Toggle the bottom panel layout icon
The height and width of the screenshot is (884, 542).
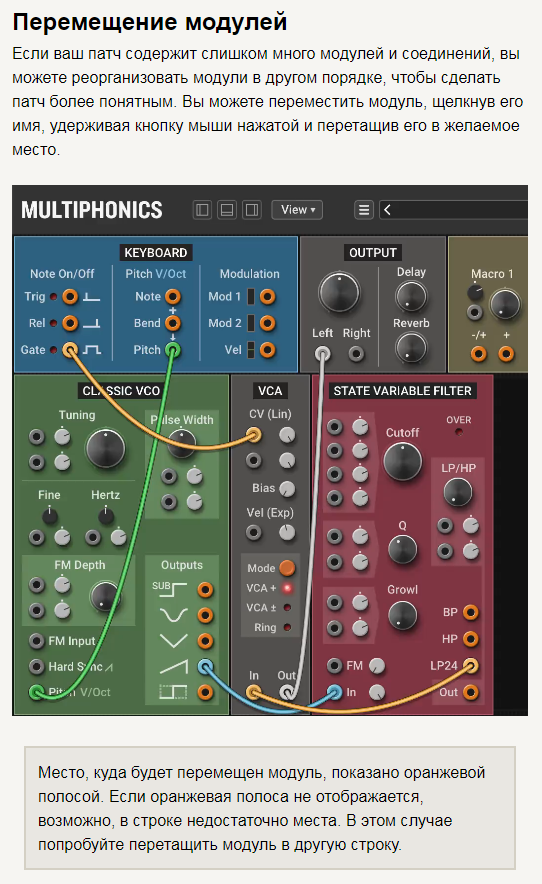[227, 210]
